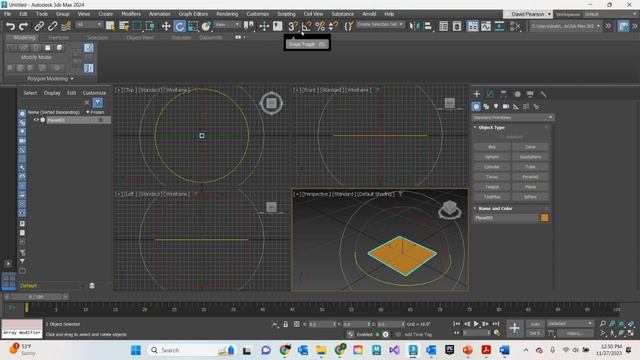Click the Redo arrow icon

(x=23, y=26)
